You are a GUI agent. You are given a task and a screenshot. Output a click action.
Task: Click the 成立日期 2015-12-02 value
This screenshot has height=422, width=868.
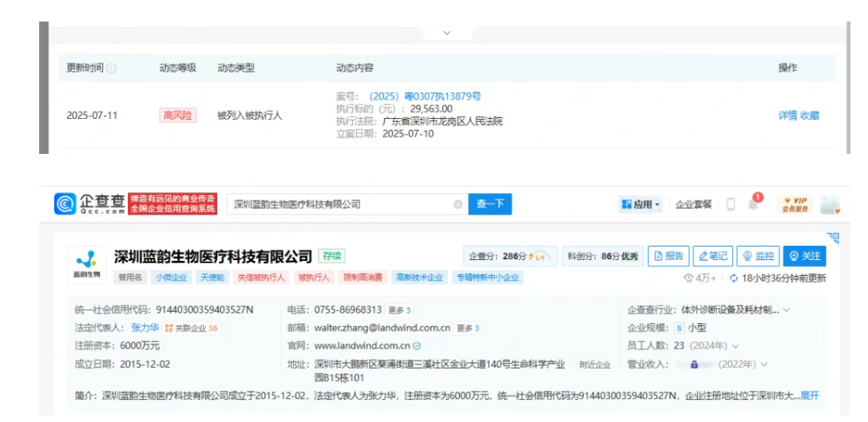coord(145,364)
